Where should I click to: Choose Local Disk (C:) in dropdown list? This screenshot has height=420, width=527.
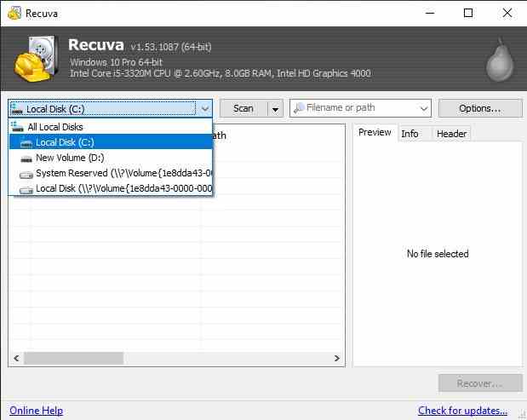coord(111,142)
